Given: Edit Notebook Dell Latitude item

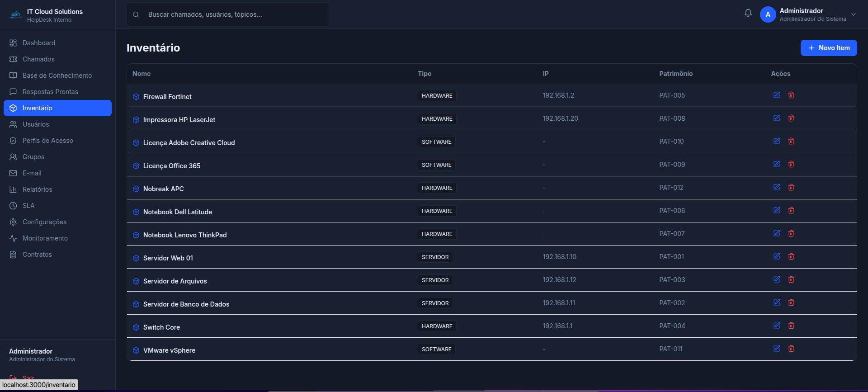Looking at the screenshot, I should pos(777,210).
